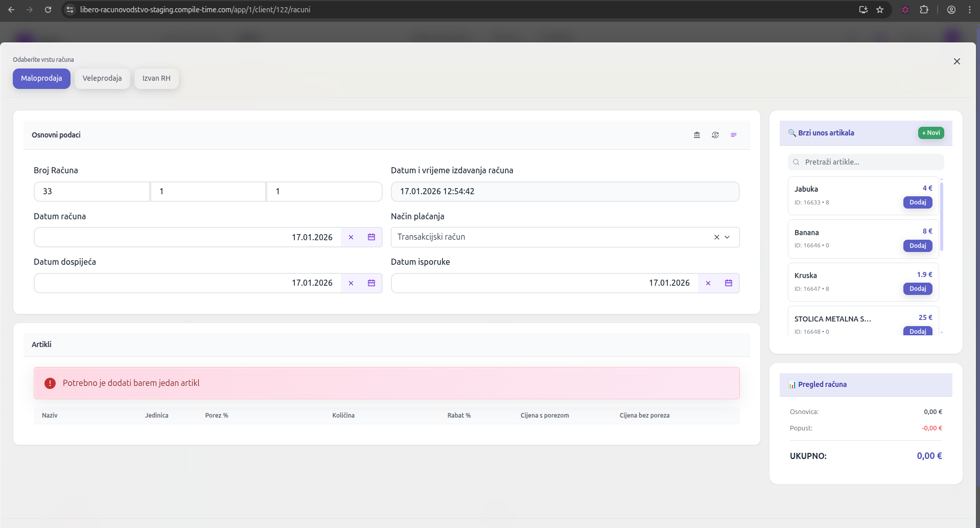Open calendar picker for Datum isporuke
980x528 pixels.
[x=729, y=283]
